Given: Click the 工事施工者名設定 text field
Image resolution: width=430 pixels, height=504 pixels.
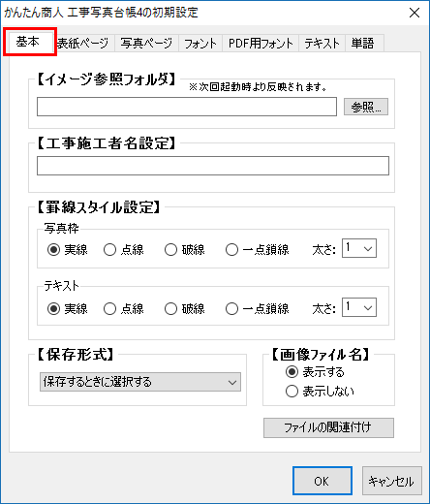Looking at the screenshot, I should 213,166.
